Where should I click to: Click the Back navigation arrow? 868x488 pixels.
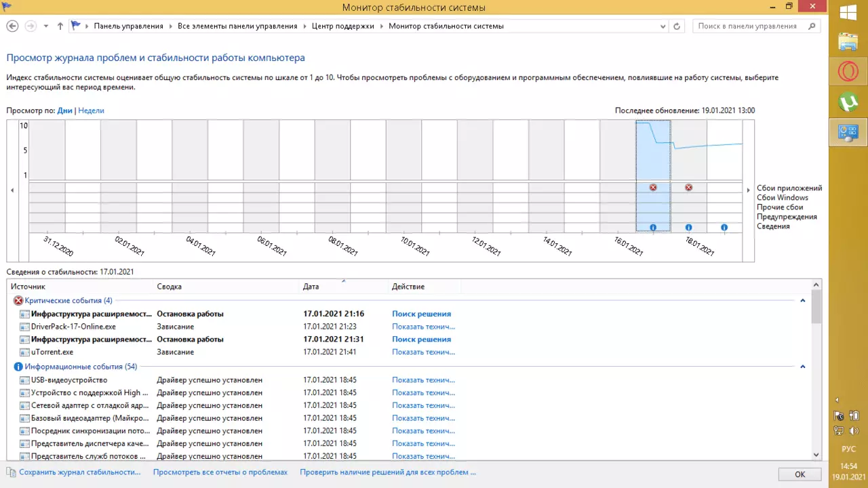(12, 26)
